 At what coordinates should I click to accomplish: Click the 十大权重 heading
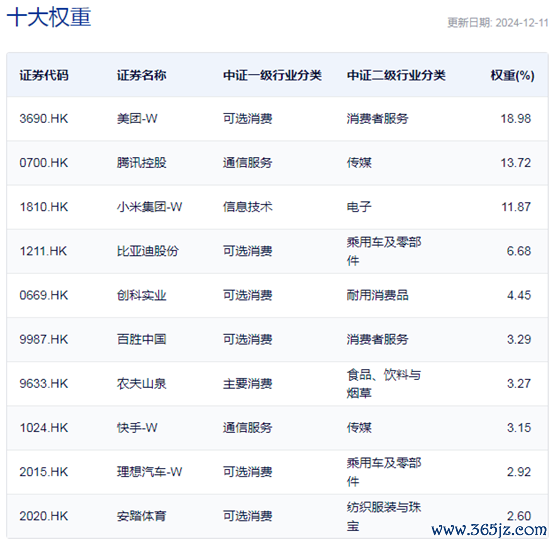click(x=49, y=17)
